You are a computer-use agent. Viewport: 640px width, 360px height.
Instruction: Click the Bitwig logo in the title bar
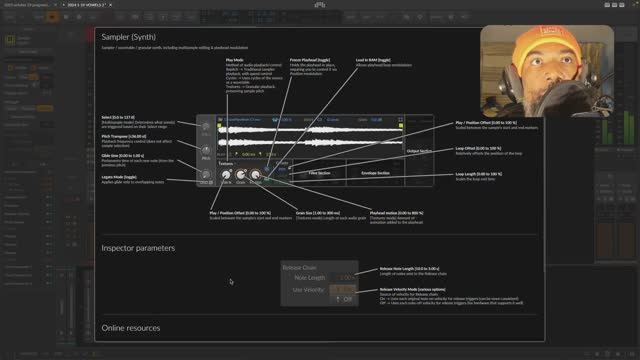pos(320,5)
